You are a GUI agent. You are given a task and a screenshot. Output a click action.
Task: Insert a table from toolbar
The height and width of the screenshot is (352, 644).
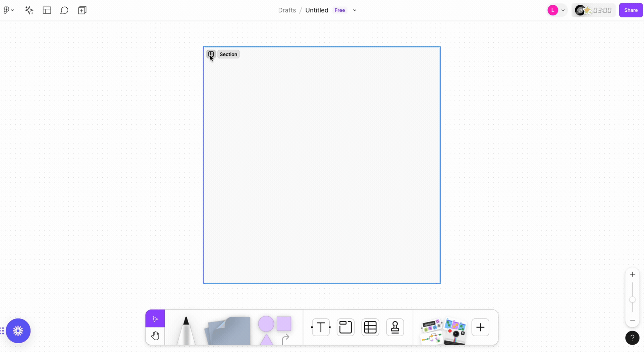click(x=370, y=328)
